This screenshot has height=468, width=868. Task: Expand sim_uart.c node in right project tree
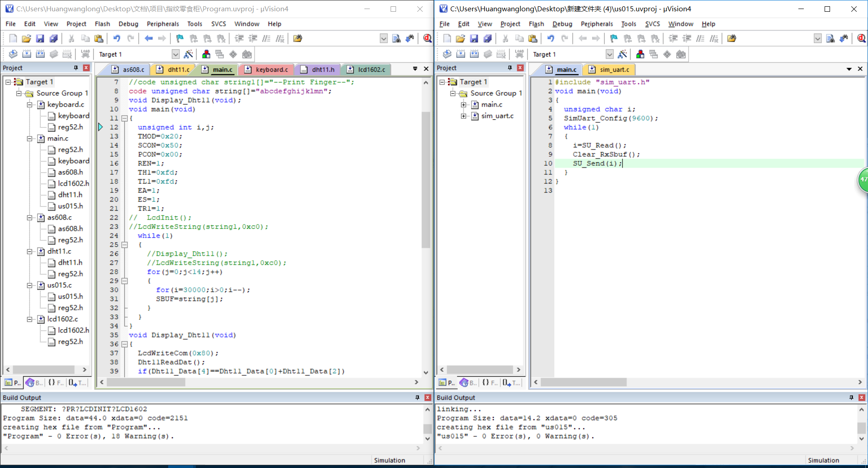463,116
